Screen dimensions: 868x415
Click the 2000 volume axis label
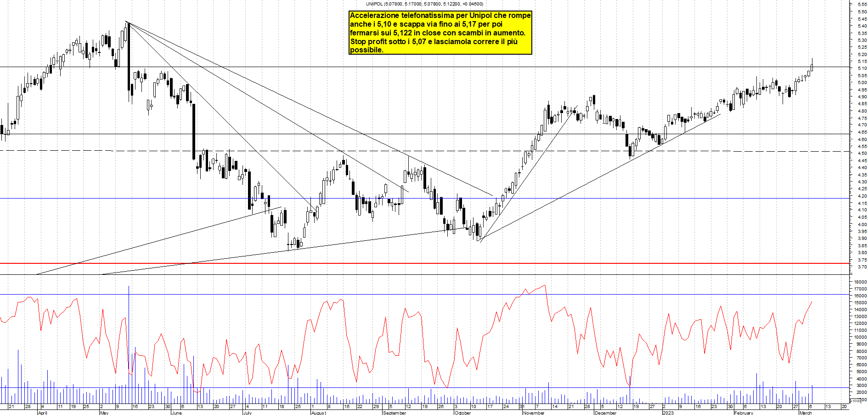[861, 392]
